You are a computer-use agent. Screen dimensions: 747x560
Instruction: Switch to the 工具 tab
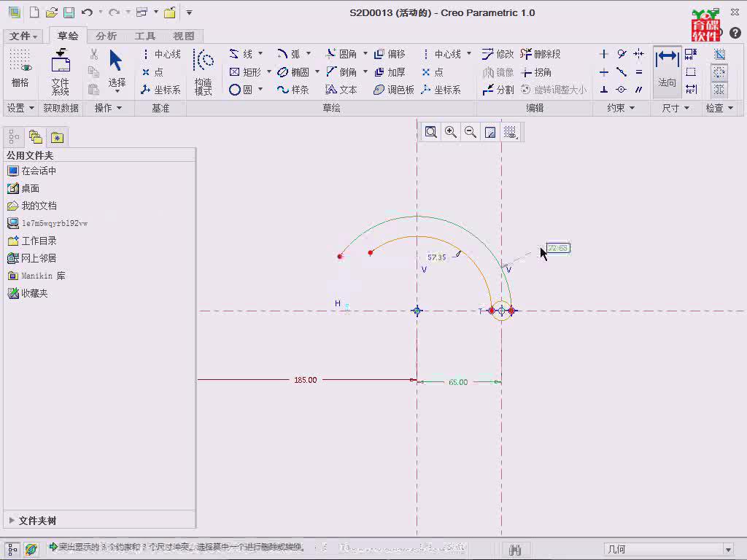[x=145, y=36]
